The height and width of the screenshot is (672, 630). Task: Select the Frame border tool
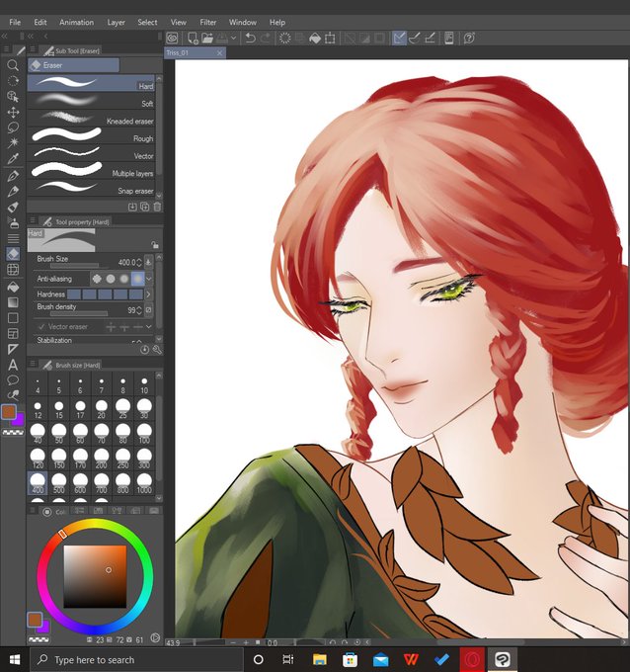[13, 333]
